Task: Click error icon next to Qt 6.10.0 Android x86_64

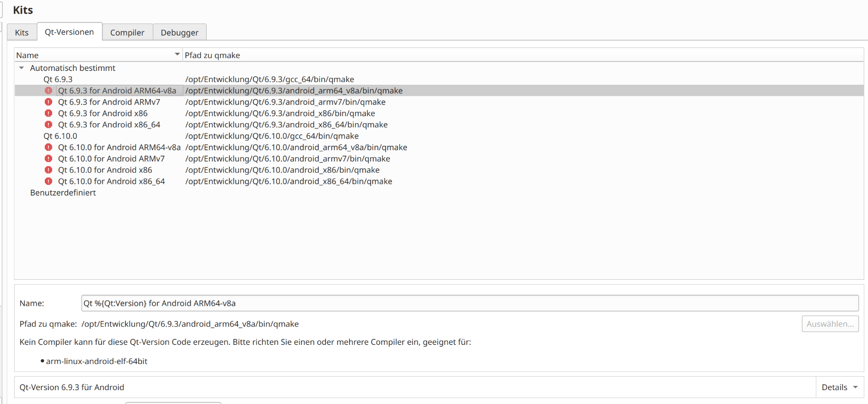Action: coord(49,181)
